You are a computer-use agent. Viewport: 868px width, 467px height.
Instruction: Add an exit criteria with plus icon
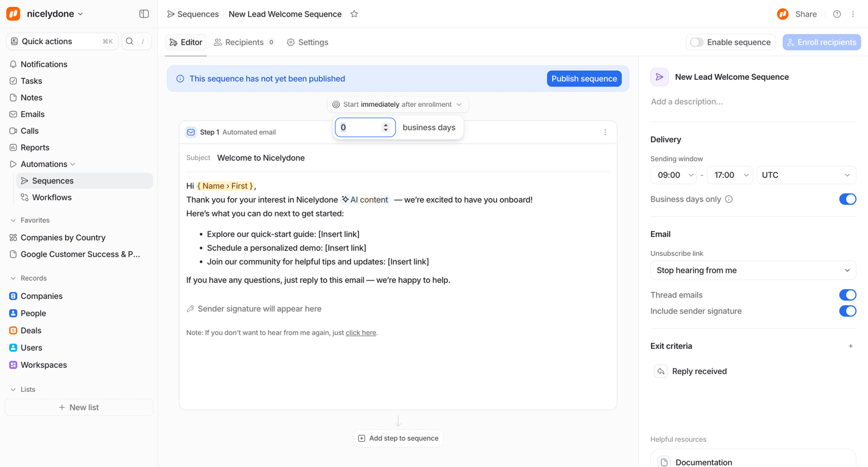click(x=851, y=346)
